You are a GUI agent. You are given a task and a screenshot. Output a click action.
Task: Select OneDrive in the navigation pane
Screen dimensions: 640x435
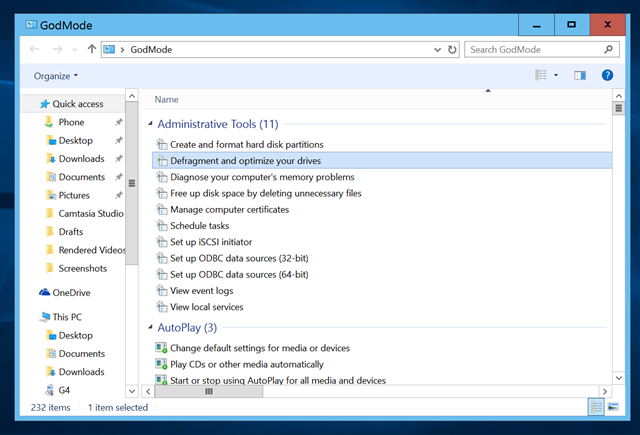point(65,293)
